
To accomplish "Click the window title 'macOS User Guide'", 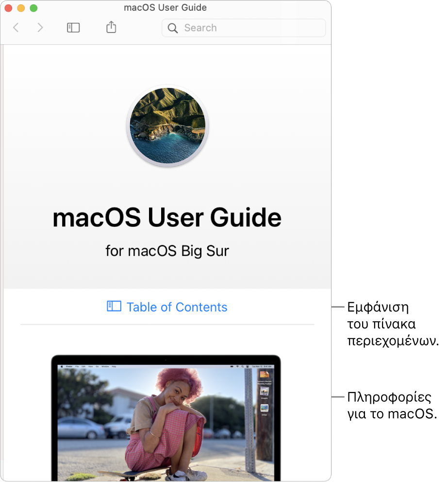I will coord(165,7).
